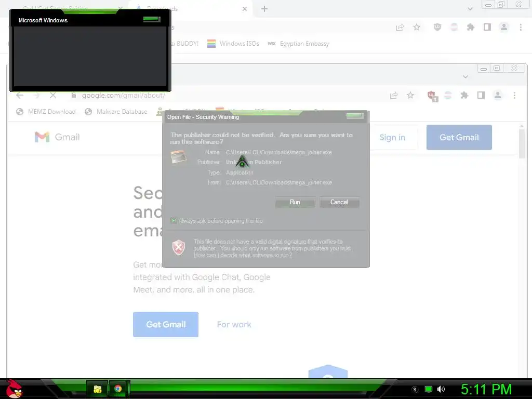The width and height of the screenshot is (532, 399).
Task: Close the Downloads tab
Action: [x=245, y=9]
